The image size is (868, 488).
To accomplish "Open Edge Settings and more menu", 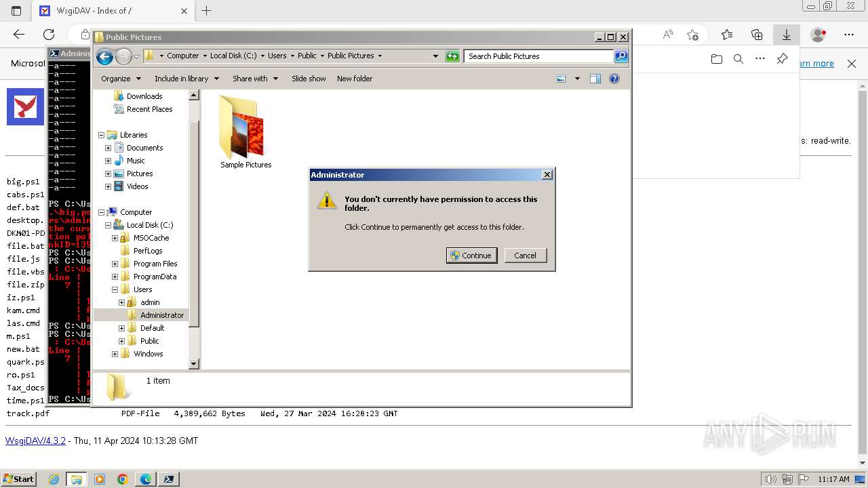I will (x=849, y=34).
